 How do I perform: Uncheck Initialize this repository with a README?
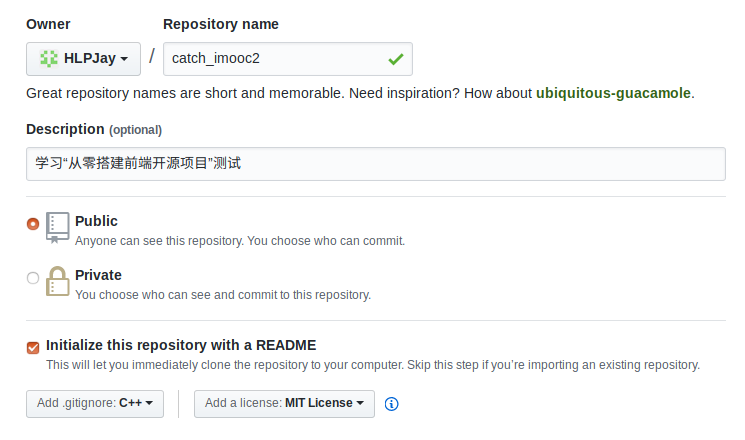point(33,348)
